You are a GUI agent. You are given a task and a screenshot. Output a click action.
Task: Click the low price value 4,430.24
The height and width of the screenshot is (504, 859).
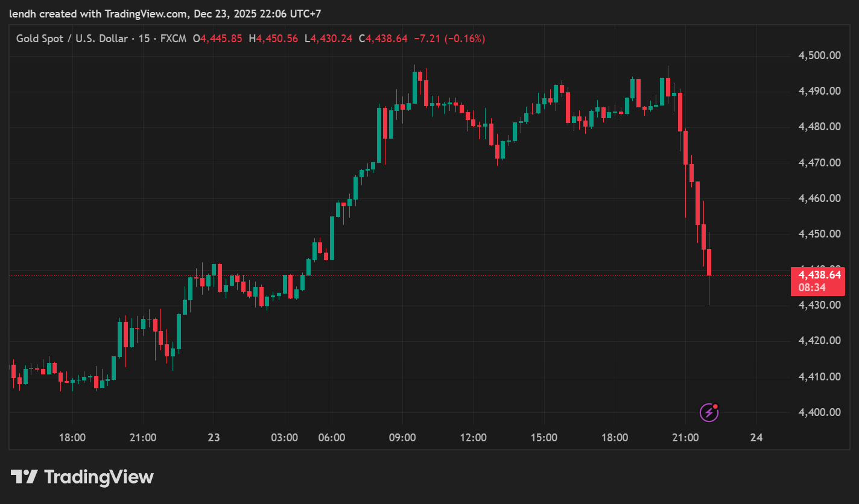[x=331, y=39]
